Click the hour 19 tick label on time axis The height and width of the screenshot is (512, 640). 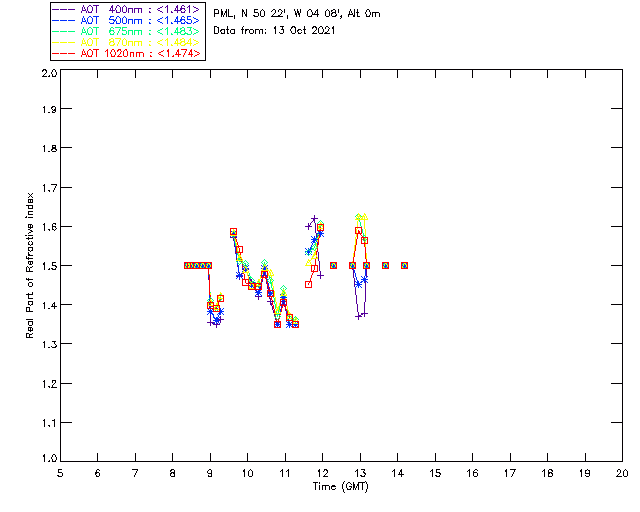pyautogui.click(x=585, y=473)
